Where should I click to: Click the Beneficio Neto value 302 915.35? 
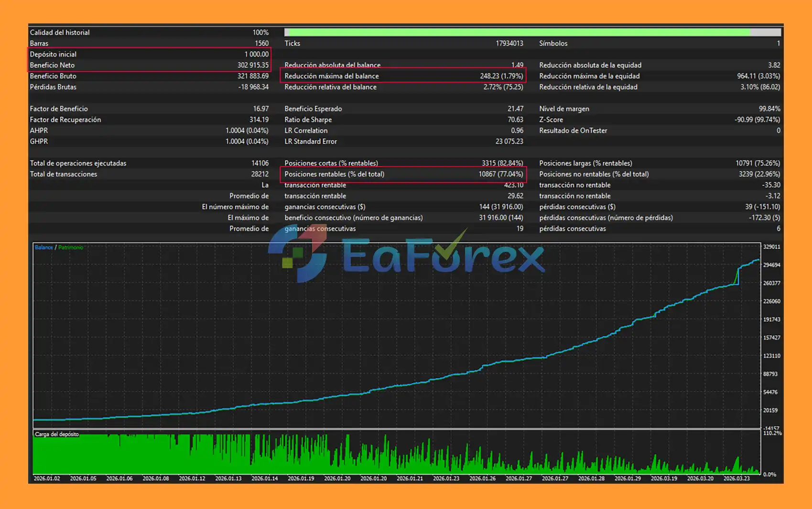253,65
